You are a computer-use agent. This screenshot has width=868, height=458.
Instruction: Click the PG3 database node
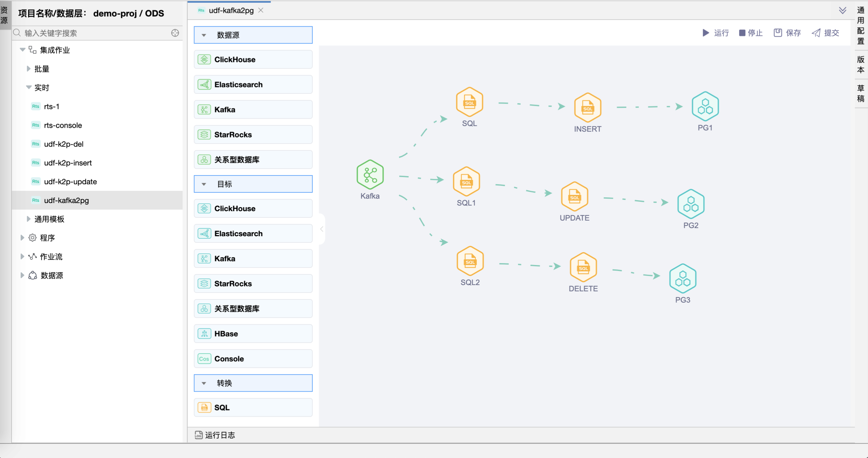(x=682, y=278)
